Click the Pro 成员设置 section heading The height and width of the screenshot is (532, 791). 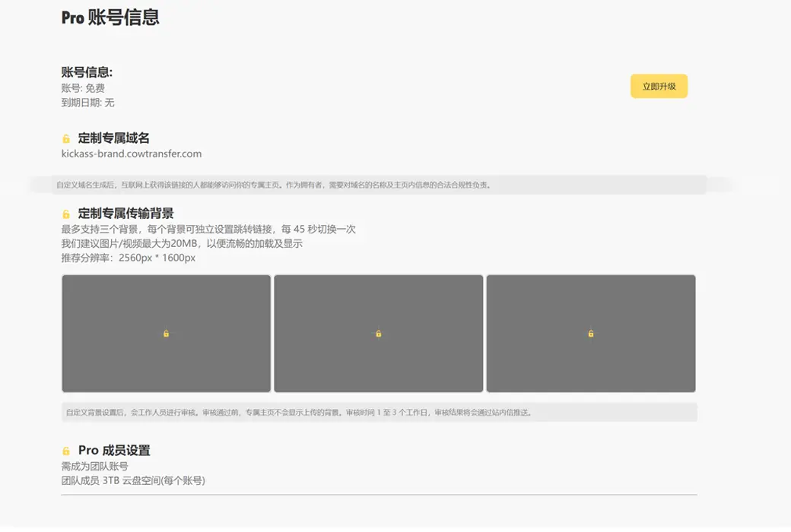pos(114,451)
